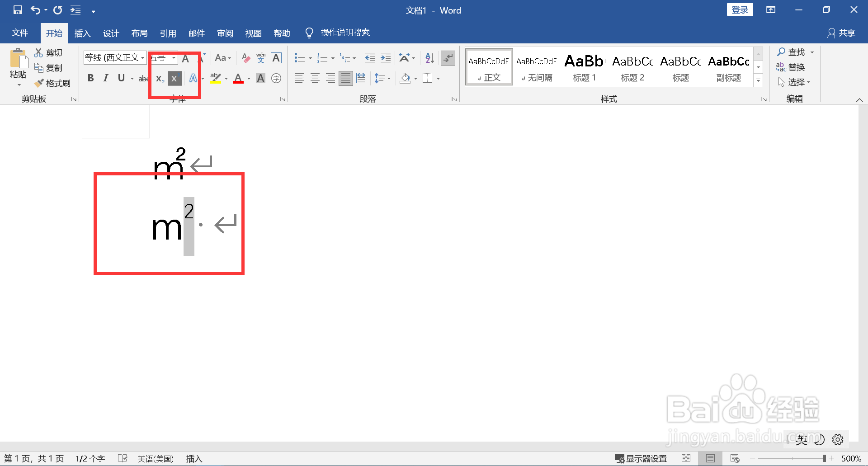Toggle show paragraph marks
Viewport: 868px width, 466px height.
(x=448, y=58)
